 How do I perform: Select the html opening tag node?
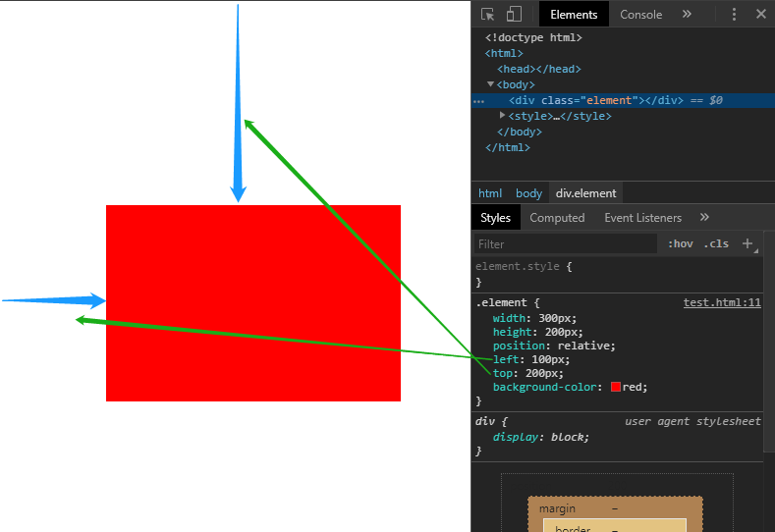(x=504, y=53)
